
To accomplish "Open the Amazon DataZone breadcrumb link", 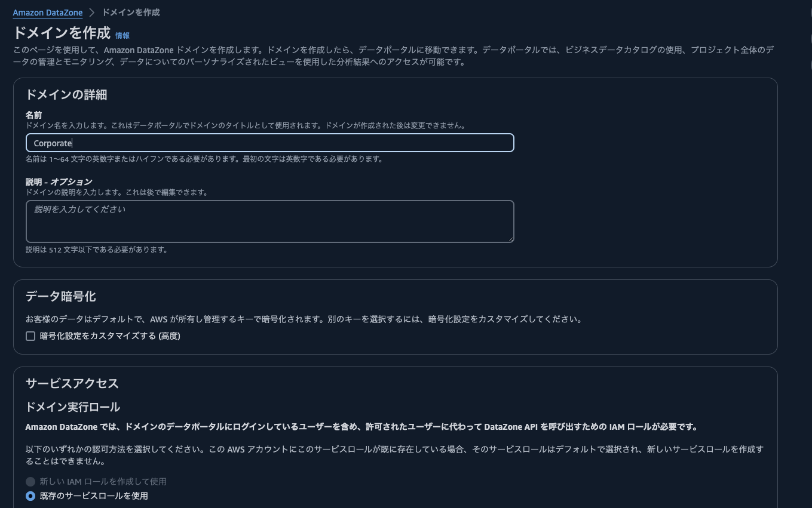I will (x=47, y=12).
